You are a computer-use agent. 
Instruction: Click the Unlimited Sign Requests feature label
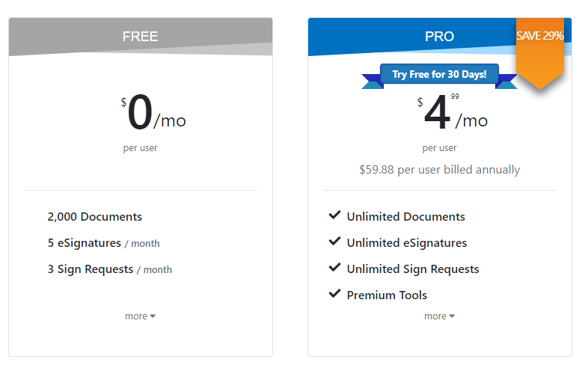pyautogui.click(x=412, y=269)
